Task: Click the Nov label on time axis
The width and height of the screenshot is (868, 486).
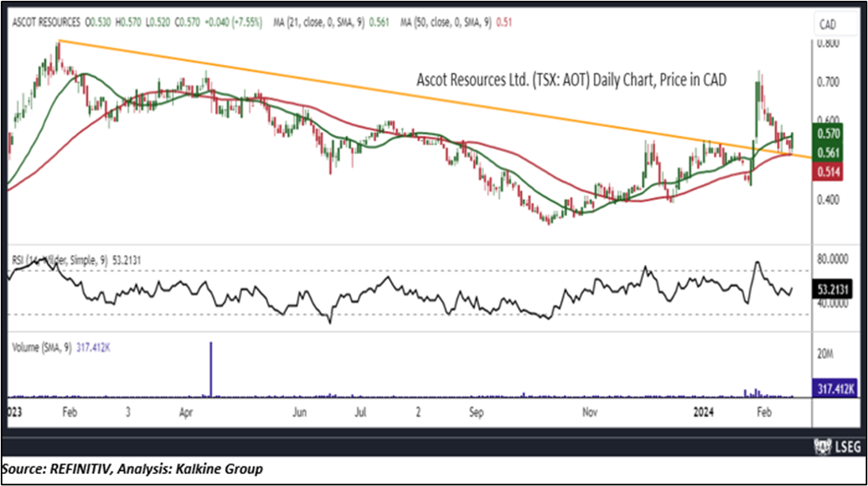Action: [590, 412]
